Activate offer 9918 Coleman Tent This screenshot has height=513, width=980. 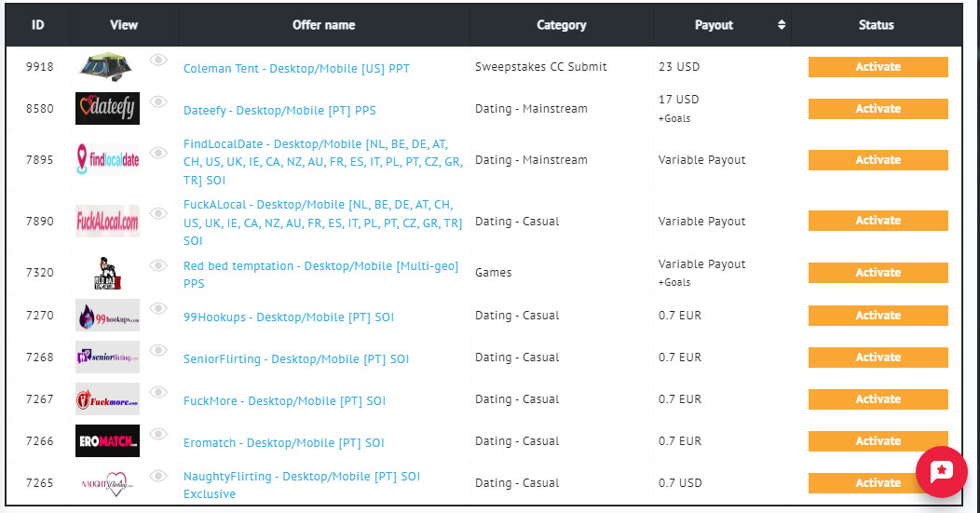point(878,67)
